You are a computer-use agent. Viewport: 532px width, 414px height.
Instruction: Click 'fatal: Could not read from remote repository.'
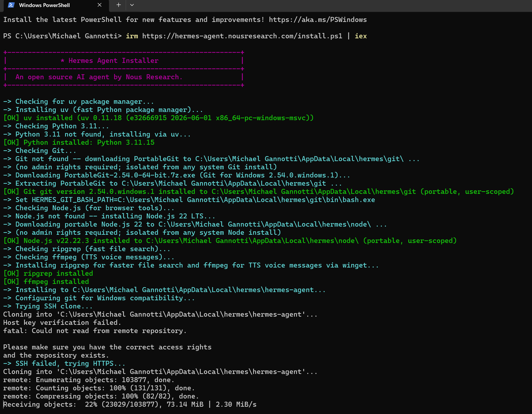95,331
